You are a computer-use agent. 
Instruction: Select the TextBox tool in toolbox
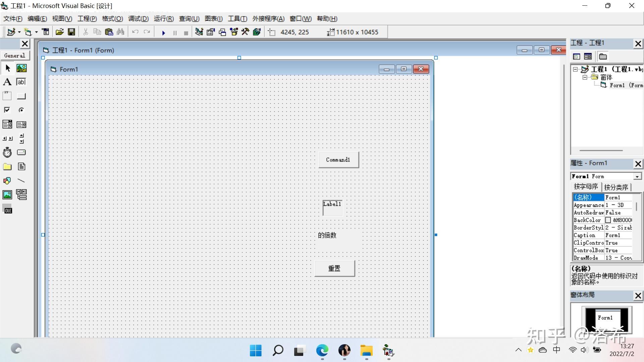(21, 82)
